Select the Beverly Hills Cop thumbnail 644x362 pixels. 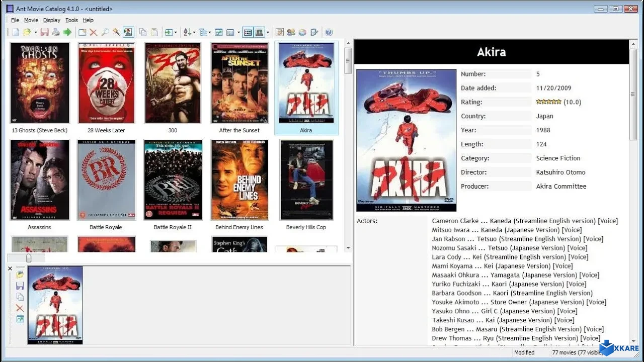click(x=306, y=179)
